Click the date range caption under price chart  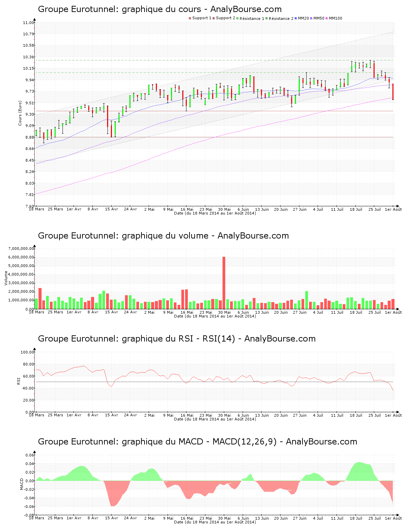215,213
